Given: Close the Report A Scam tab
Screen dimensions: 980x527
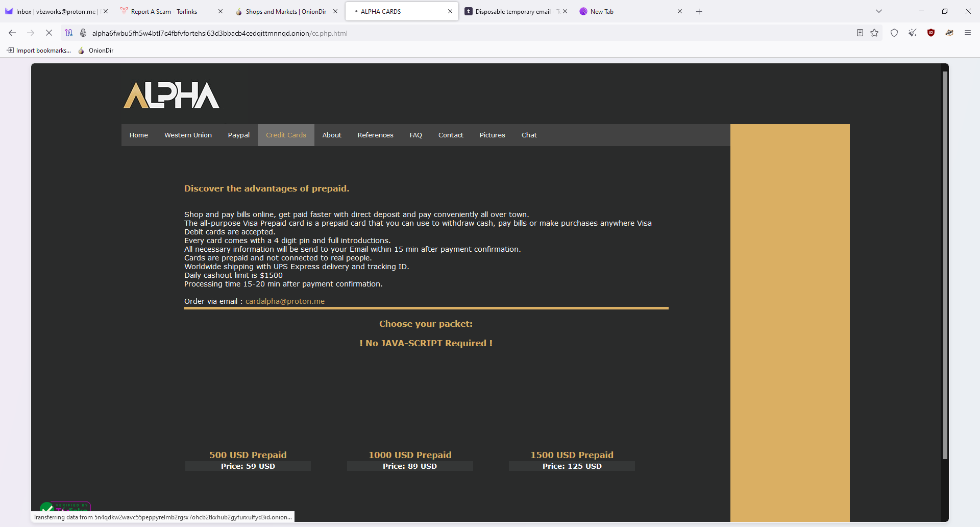Looking at the screenshot, I should pos(220,11).
